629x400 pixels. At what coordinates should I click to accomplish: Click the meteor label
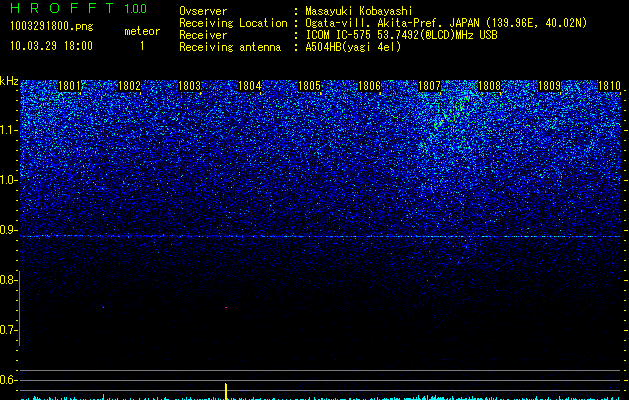click(142, 31)
